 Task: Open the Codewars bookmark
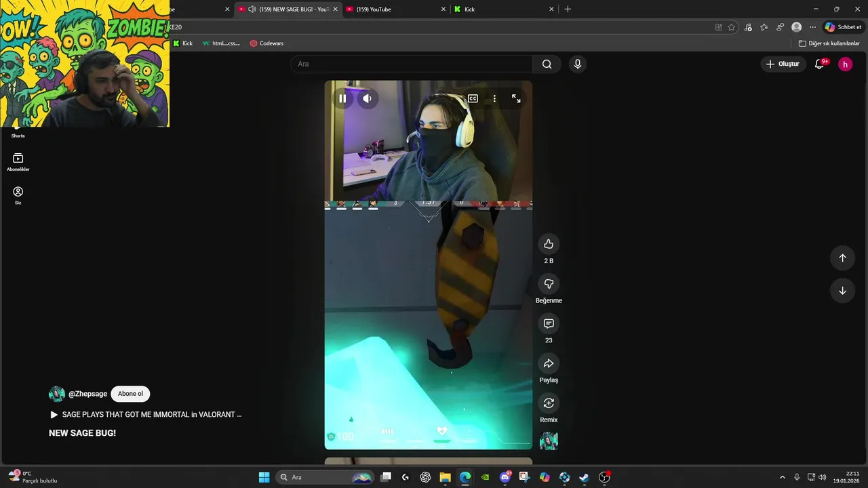coord(267,43)
